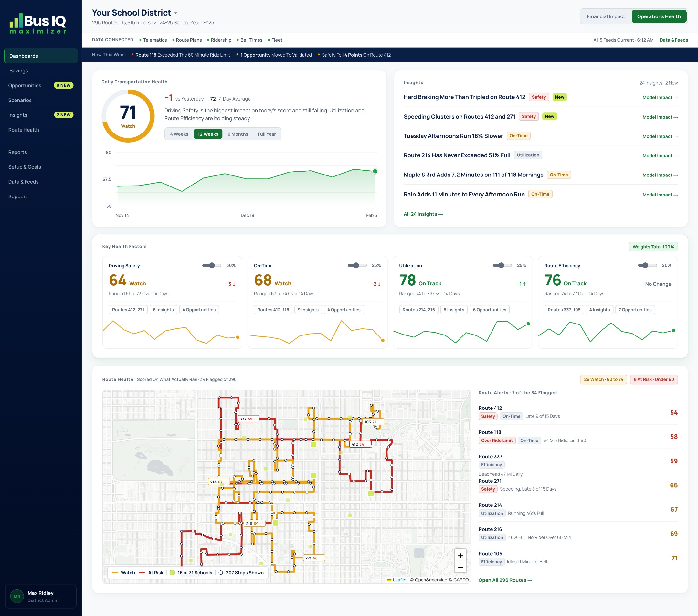
Task: Open Route 214 Has Never Exceeded 51% Full
Action: (x=457, y=155)
